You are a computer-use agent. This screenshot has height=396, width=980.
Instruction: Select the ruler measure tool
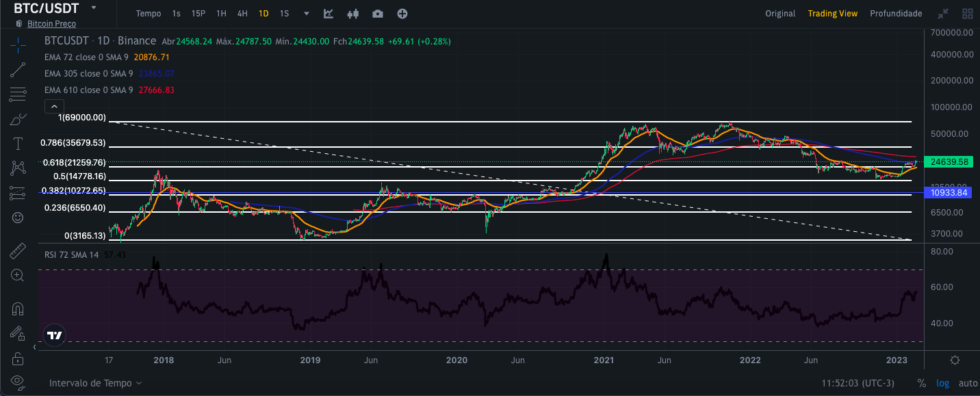pyautogui.click(x=18, y=251)
